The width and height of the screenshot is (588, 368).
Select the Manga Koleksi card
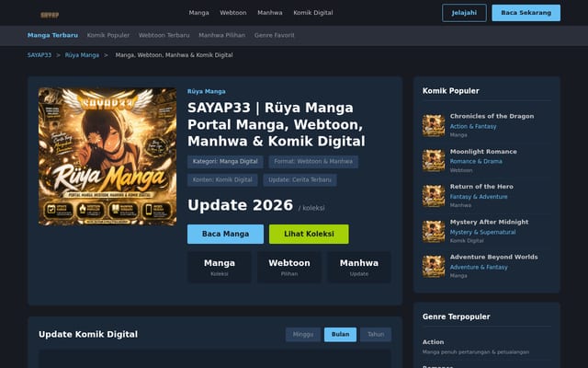click(x=220, y=268)
